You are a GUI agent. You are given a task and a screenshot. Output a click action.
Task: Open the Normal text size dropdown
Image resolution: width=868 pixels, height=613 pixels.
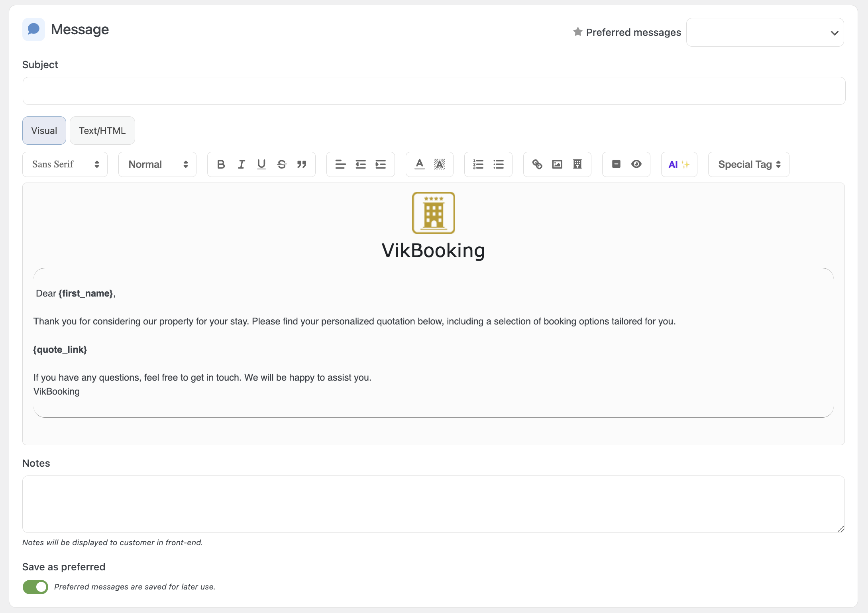157,164
